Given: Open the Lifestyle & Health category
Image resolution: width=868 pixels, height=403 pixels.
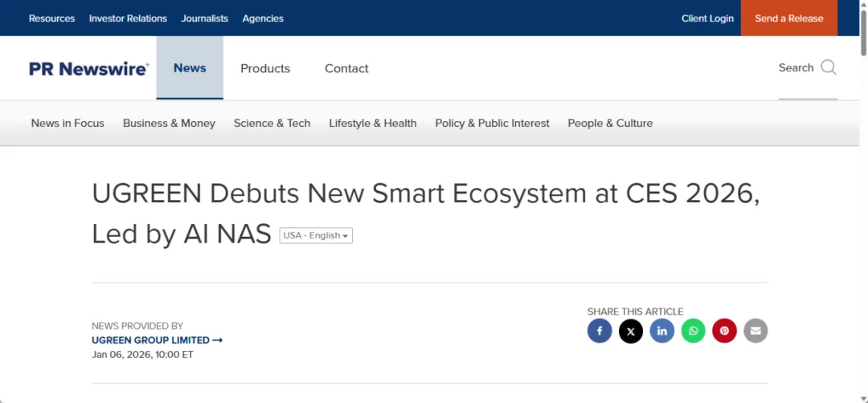Looking at the screenshot, I should tap(373, 124).
